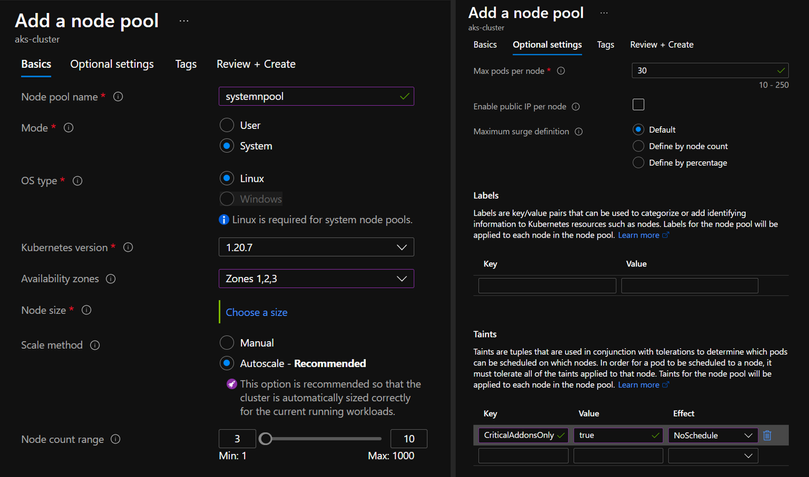This screenshot has height=477, width=809.
Task: Choose Linux OS type
Action: (226, 178)
